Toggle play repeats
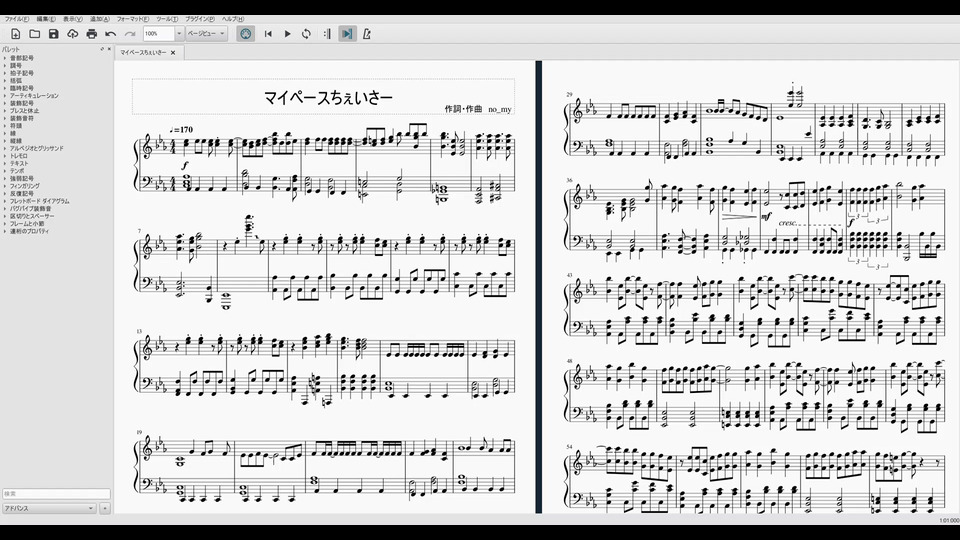The height and width of the screenshot is (540, 960). click(327, 34)
